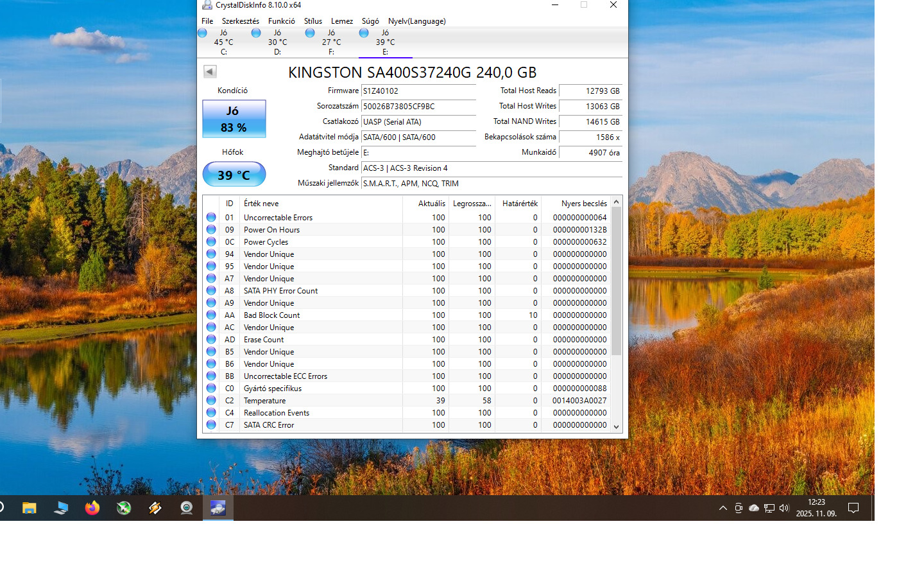Click the SMART list scroll down arrow
Screen dimensions: 924x578
[616, 426]
